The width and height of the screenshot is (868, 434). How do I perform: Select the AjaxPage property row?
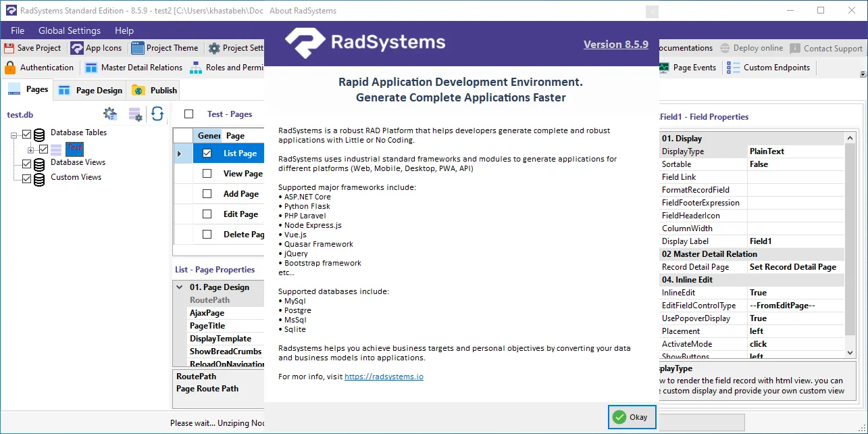(226, 313)
